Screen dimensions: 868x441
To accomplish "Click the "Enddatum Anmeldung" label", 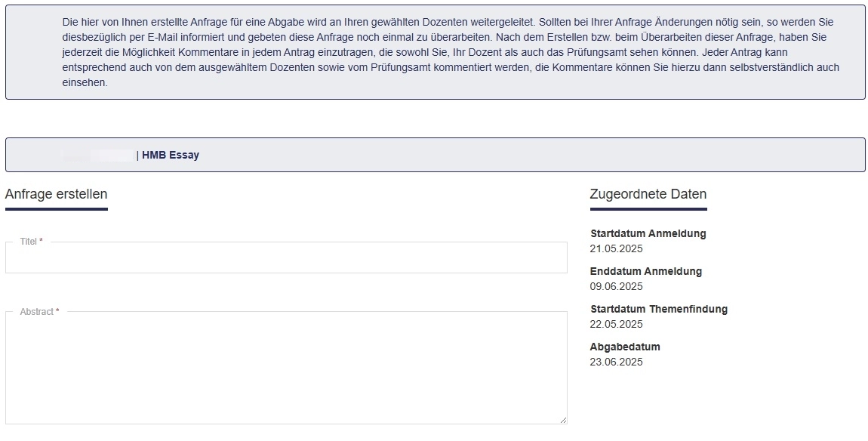I will tap(646, 271).
